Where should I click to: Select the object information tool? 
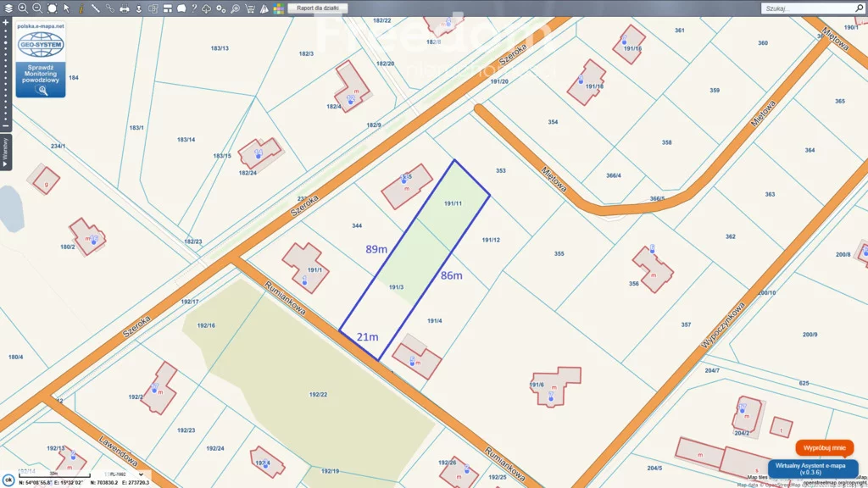(81, 8)
